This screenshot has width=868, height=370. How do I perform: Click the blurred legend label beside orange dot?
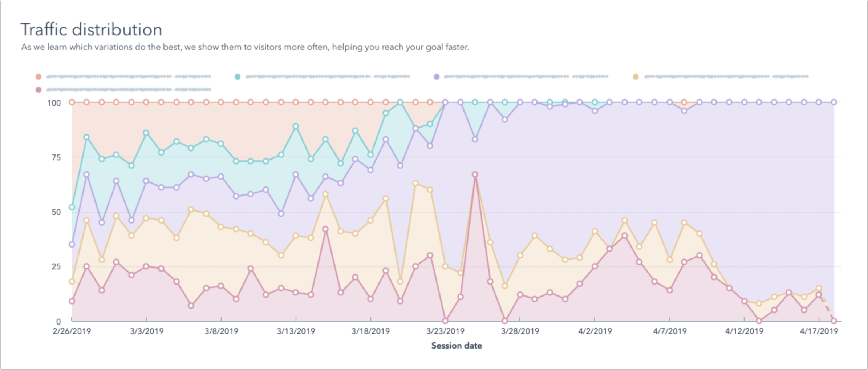(x=129, y=76)
